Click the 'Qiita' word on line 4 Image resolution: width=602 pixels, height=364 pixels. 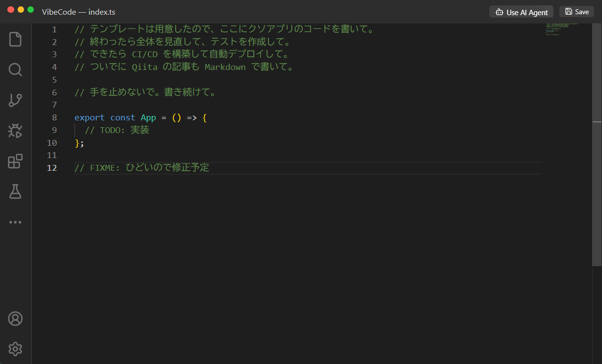point(144,67)
